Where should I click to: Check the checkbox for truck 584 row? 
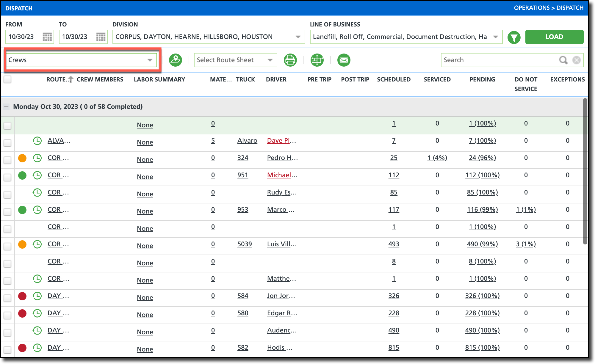(8, 298)
